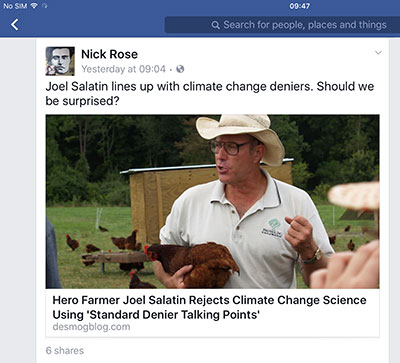Open the Joel Salatin article photo
The width and height of the screenshot is (400, 363).
(x=213, y=202)
